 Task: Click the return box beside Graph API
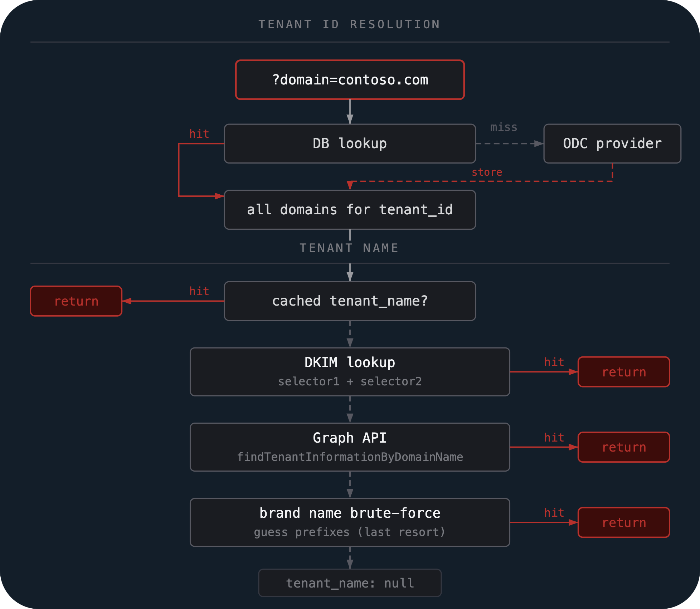pos(624,447)
